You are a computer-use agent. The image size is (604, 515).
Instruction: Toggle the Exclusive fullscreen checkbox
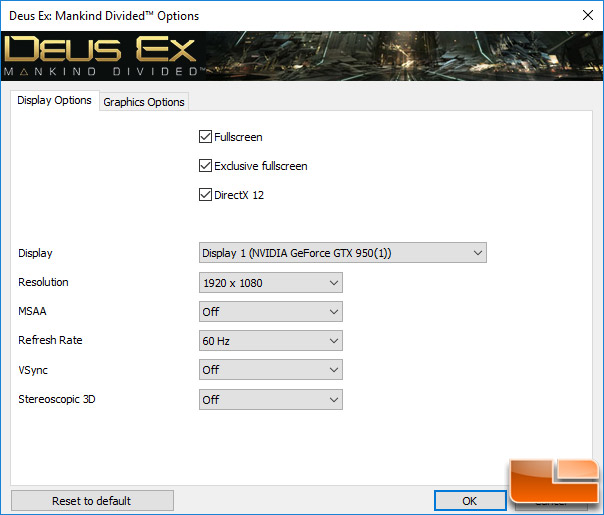tap(205, 166)
